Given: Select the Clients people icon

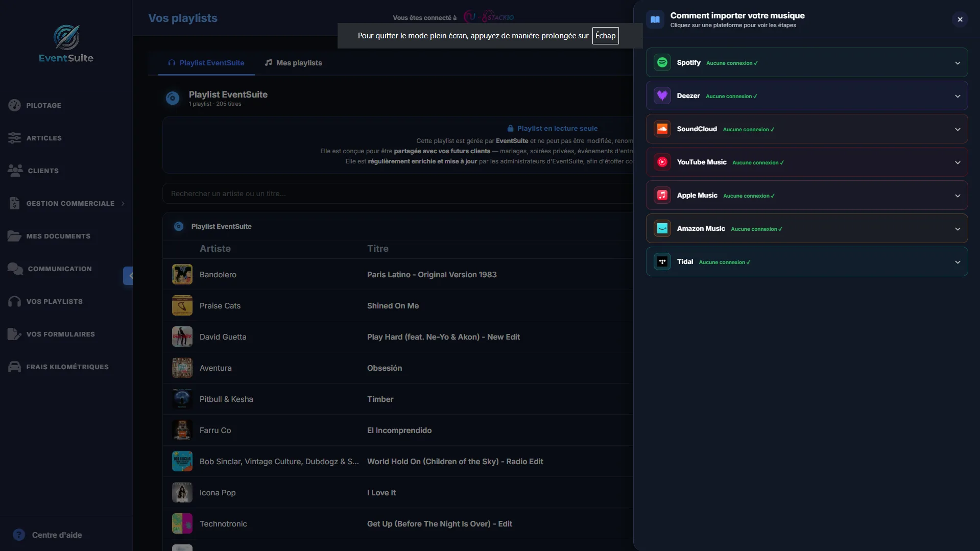Looking at the screenshot, I should tap(15, 171).
